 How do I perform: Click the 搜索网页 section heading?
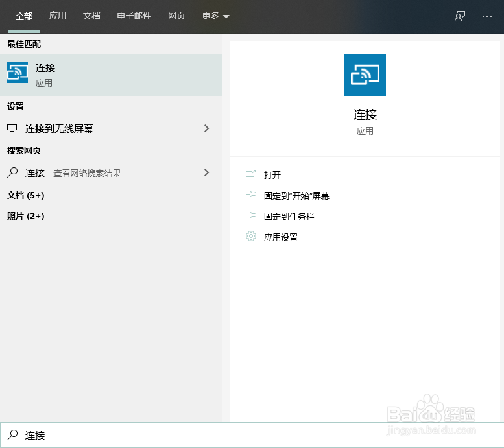[x=24, y=150]
